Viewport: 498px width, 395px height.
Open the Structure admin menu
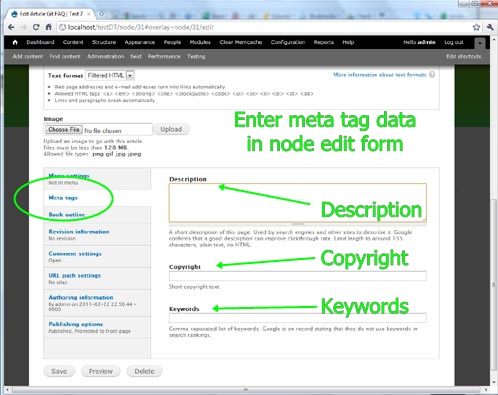pyautogui.click(x=104, y=42)
